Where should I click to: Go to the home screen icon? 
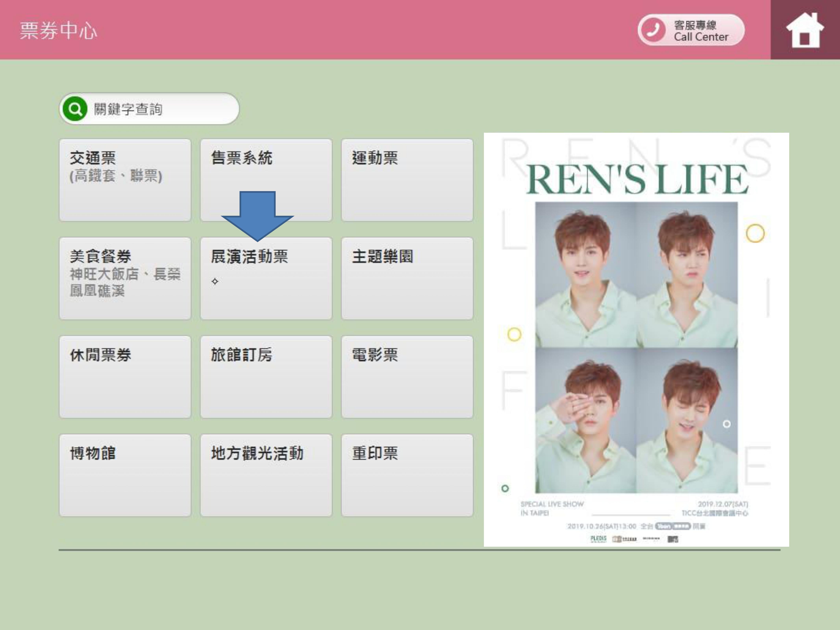pos(805,30)
